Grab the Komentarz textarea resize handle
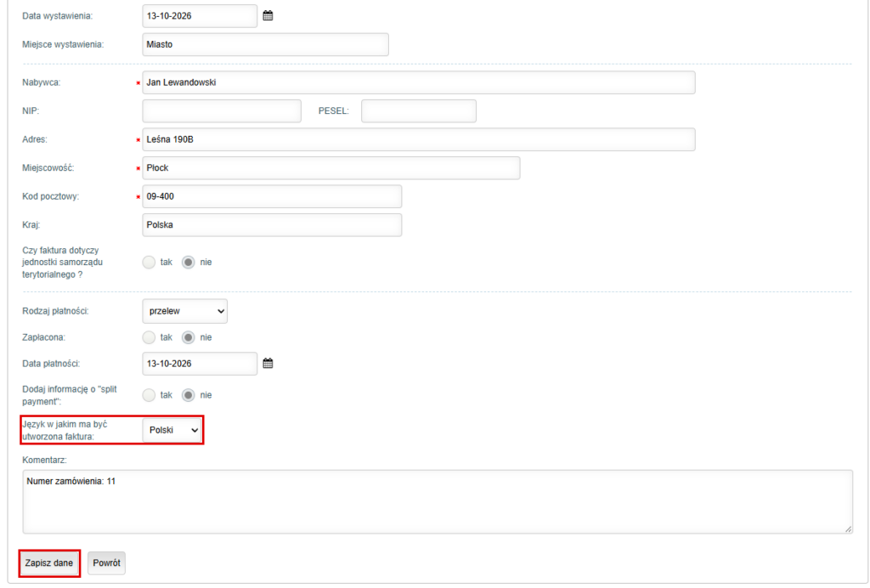The width and height of the screenshot is (870, 588). (x=849, y=529)
